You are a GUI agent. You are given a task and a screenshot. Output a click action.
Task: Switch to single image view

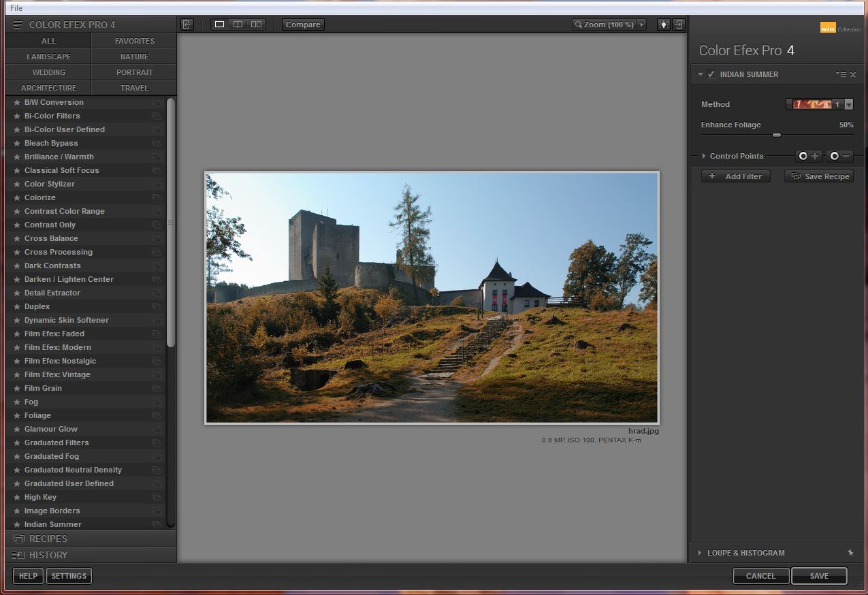point(219,25)
